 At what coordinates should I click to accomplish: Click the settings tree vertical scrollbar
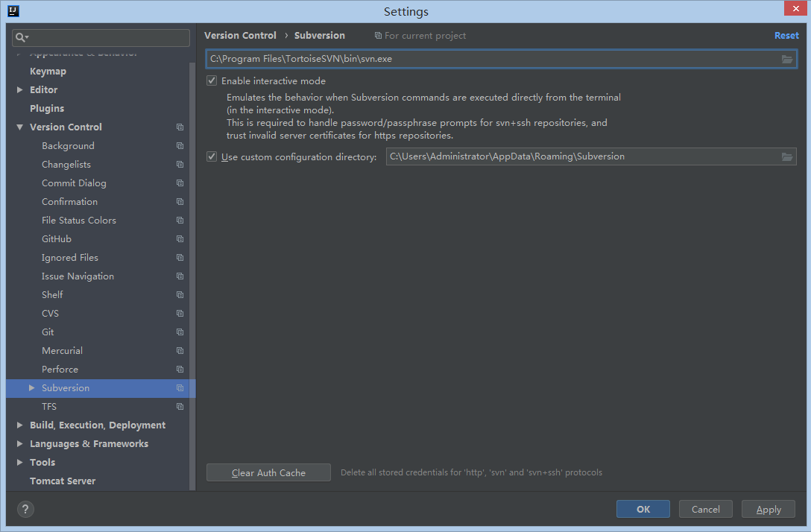coord(192,276)
